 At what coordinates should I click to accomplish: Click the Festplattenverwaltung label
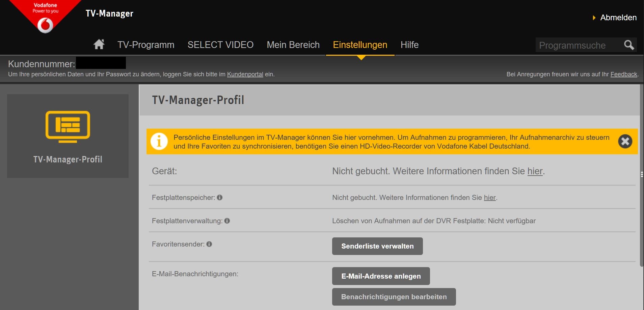(x=187, y=221)
